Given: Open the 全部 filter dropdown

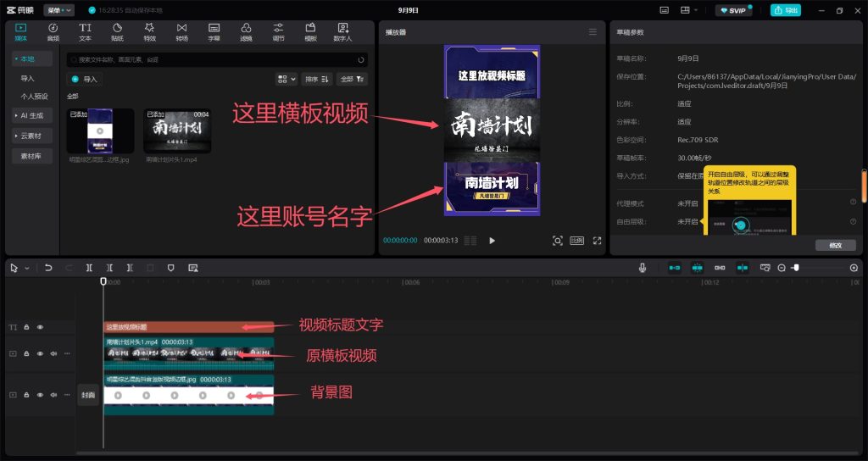Looking at the screenshot, I should (x=352, y=79).
